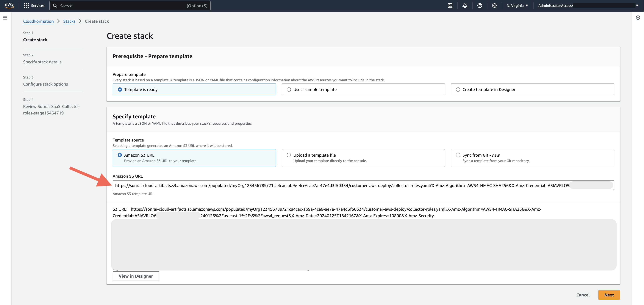Open the Services grid menu
Viewport: 644px width, 305px height.
[26, 5]
